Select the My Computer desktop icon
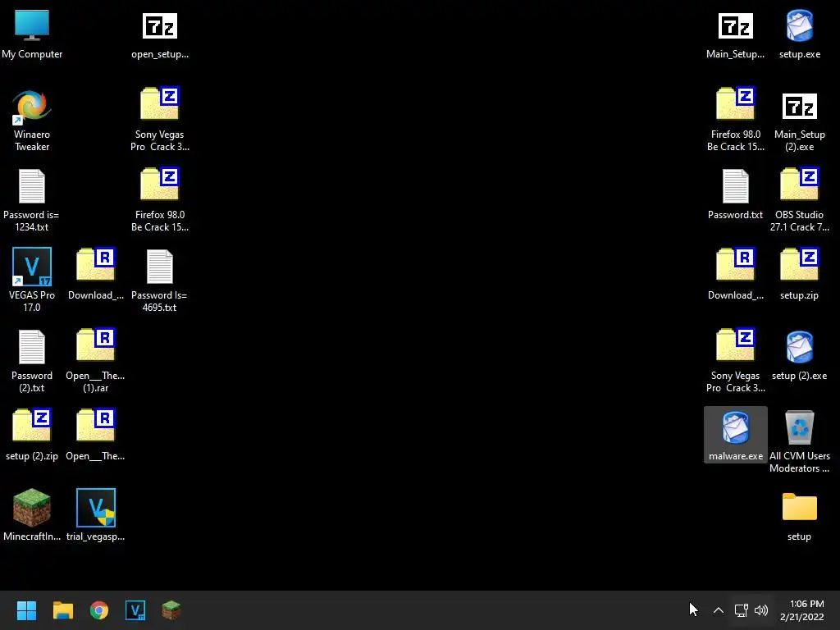The height and width of the screenshot is (630, 840). click(32, 34)
